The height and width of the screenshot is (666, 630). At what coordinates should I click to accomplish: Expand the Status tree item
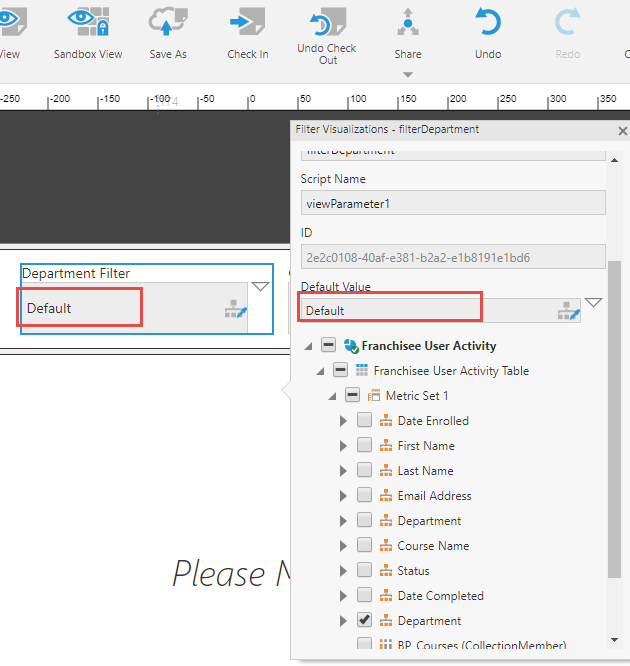343,571
